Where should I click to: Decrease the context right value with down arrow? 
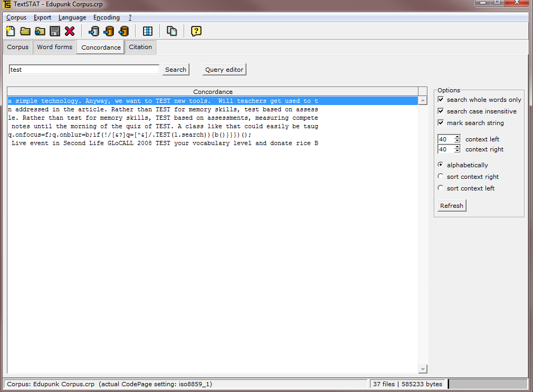(x=458, y=151)
